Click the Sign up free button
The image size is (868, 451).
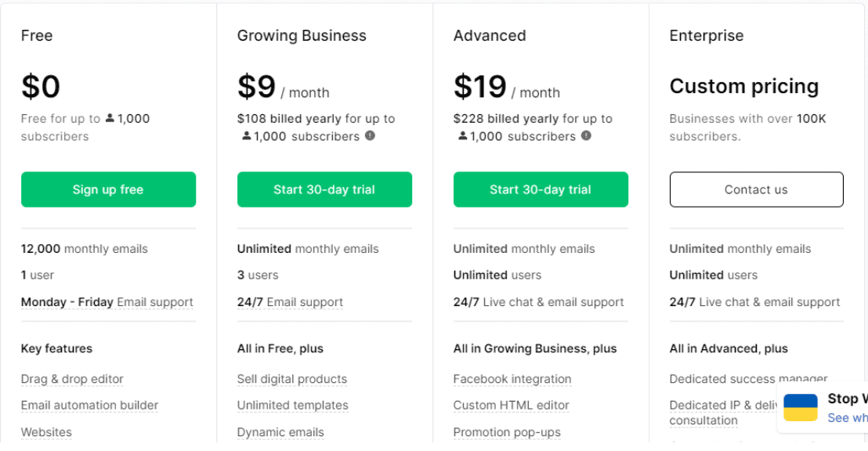108,189
